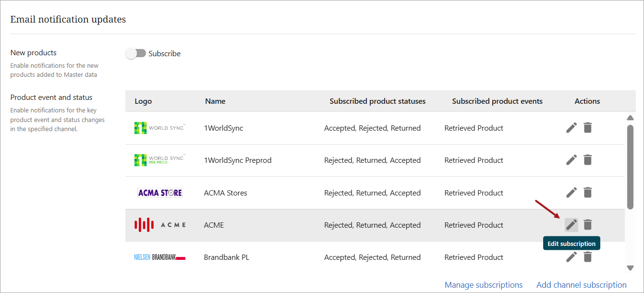Viewport: 644px width, 293px height.
Task: Delete the ACME subscription
Action: click(x=587, y=225)
